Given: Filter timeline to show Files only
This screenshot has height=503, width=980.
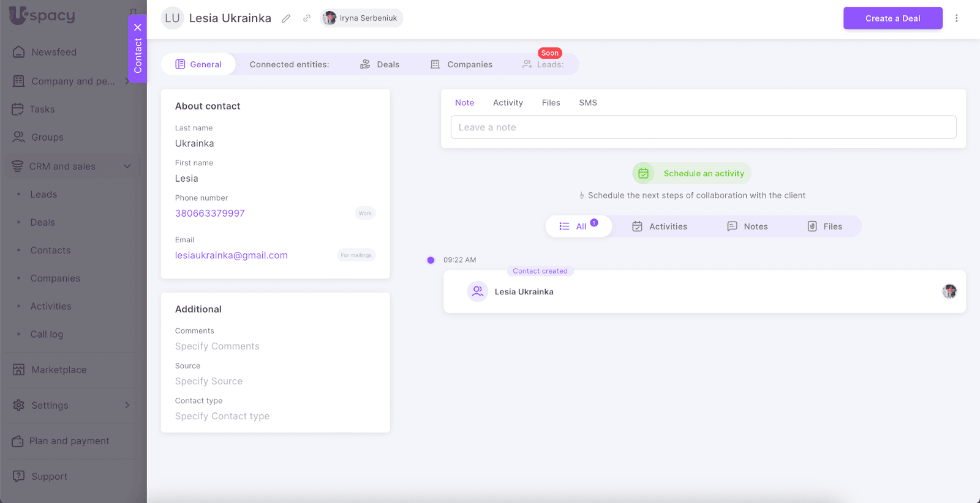Looking at the screenshot, I should pos(824,226).
